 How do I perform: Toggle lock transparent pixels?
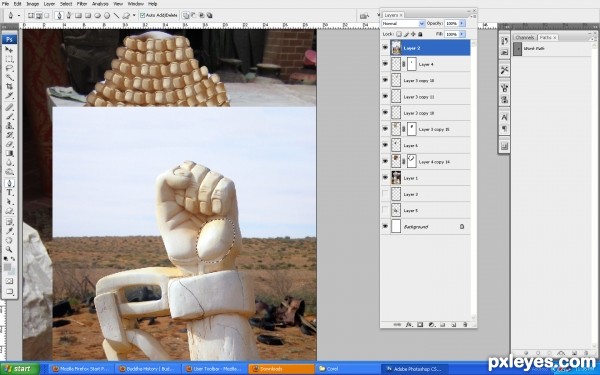tap(399, 34)
